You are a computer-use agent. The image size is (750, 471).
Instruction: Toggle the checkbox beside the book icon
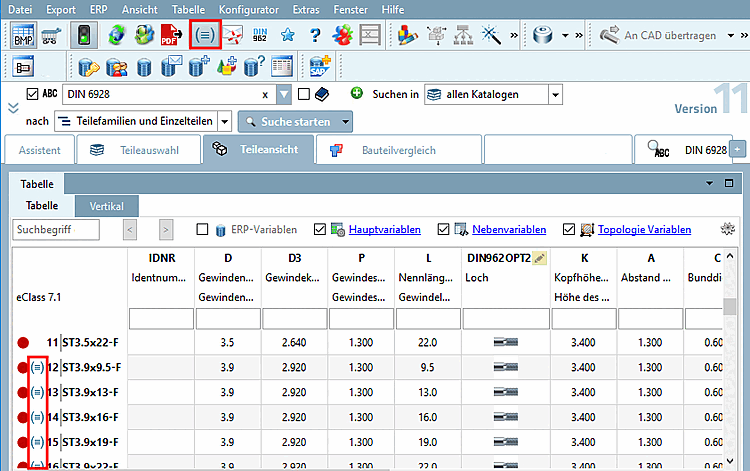304,94
